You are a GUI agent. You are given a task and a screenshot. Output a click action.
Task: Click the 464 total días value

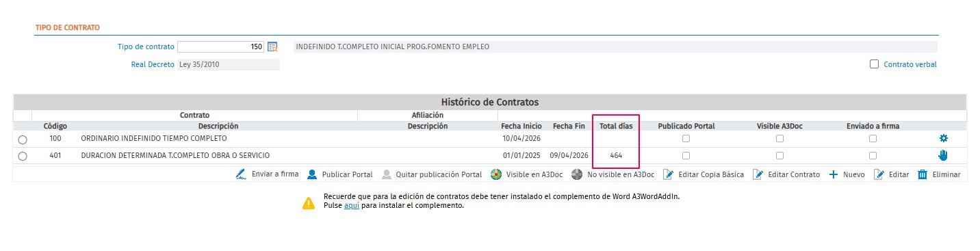[616, 155]
